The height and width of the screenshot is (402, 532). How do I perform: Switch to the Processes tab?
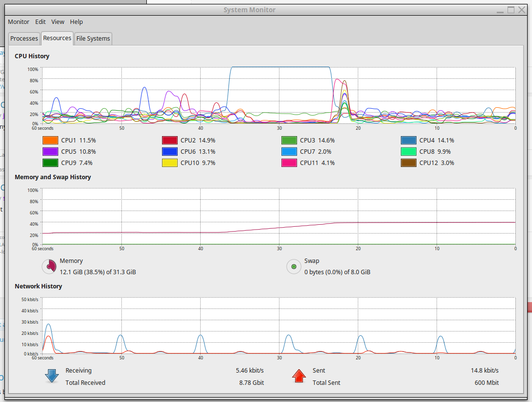24,38
